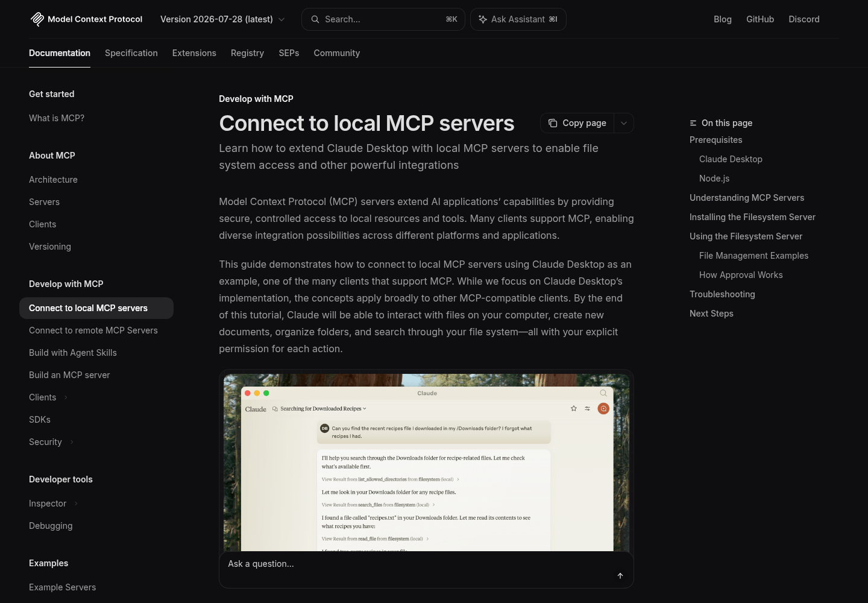Visit the GitHub link
Viewport: 868px width, 603px height.
tap(760, 19)
